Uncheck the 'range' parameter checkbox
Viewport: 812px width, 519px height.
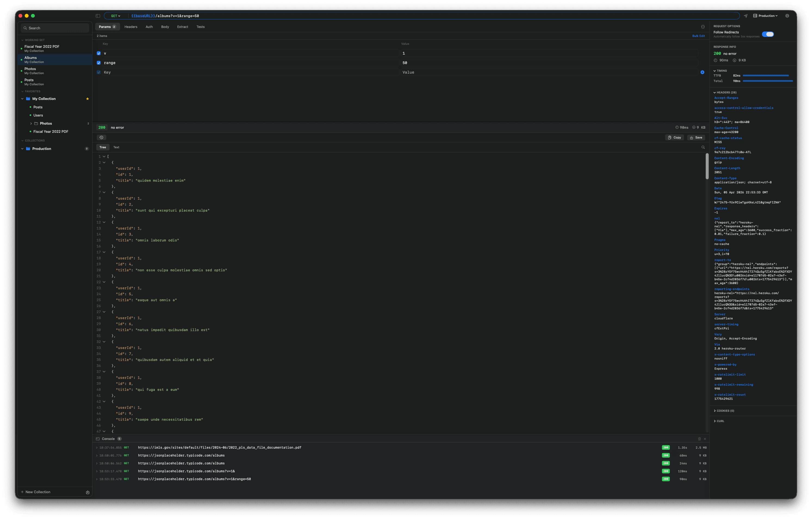[99, 63]
